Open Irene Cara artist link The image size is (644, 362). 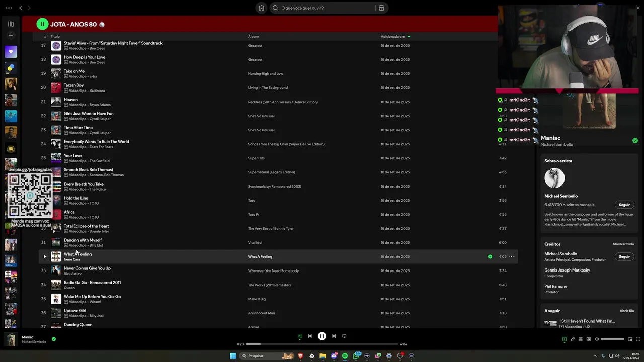(72, 260)
